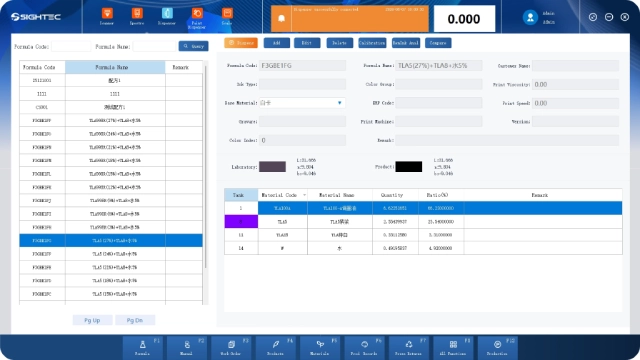The image size is (640, 360).
Task: Open the Scanner device icon
Action: tap(107, 16)
